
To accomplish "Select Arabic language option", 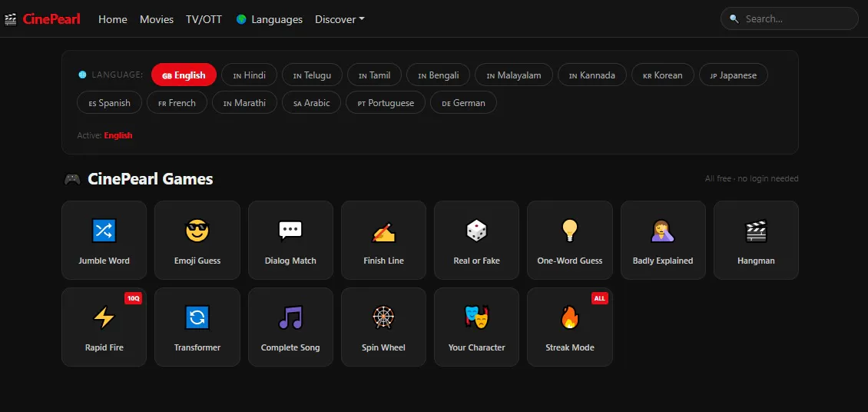I will coord(312,102).
